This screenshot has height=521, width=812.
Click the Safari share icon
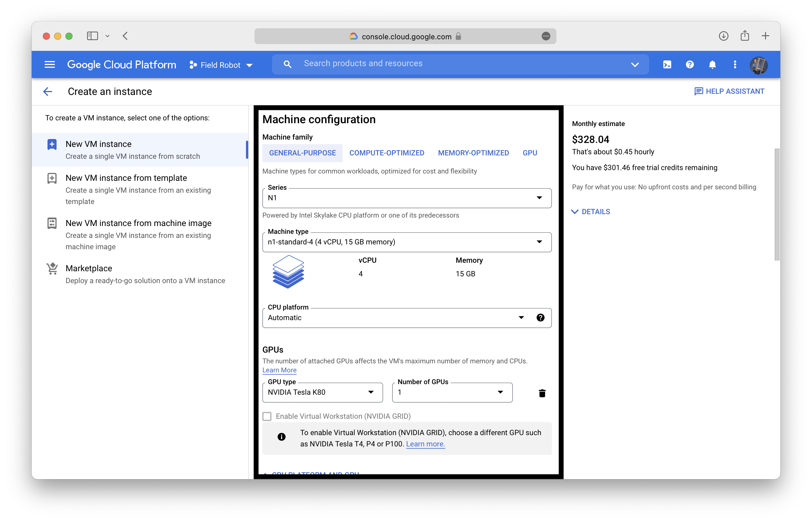pyautogui.click(x=745, y=36)
